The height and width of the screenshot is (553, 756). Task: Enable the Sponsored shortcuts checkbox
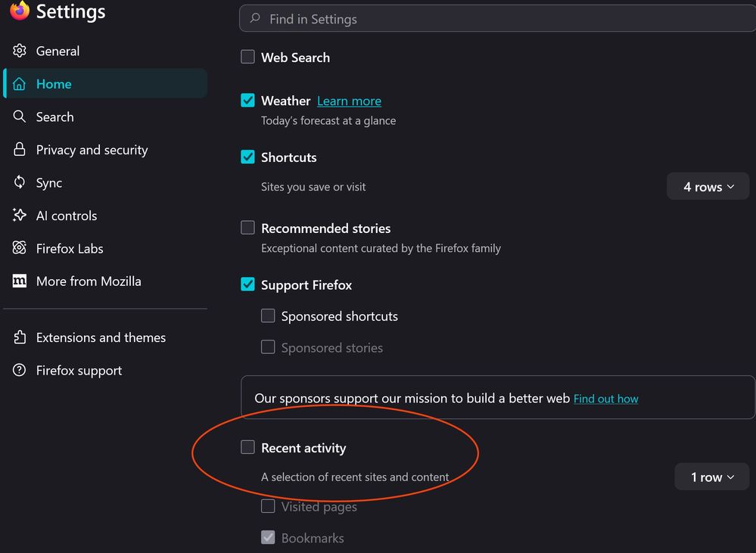coord(268,315)
